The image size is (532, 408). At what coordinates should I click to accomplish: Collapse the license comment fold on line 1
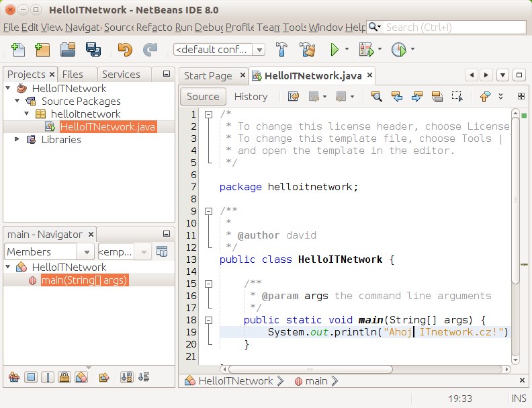208,115
